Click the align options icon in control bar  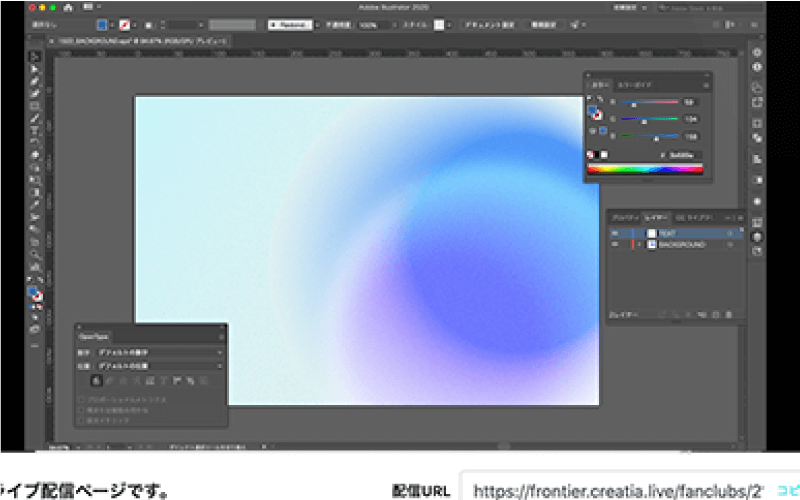click(x=730, y=24)
